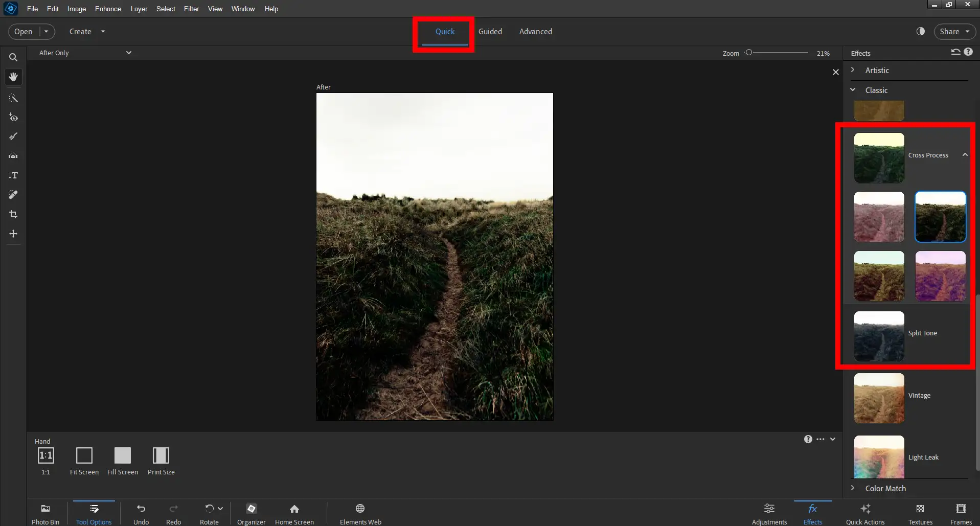Set view to 1:1
This screenshot has width=980, height=526.
tap(45, 461)
